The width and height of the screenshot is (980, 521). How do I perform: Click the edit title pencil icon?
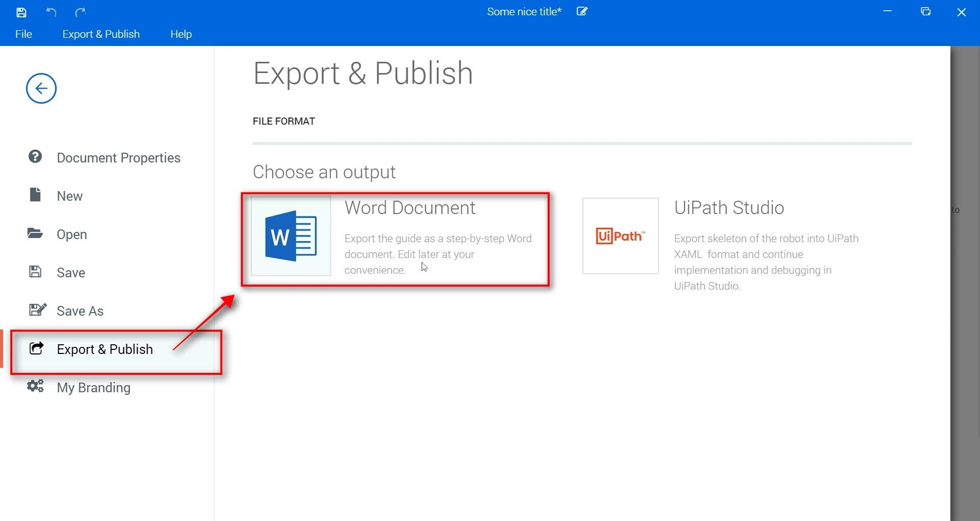tap(582, 11)
